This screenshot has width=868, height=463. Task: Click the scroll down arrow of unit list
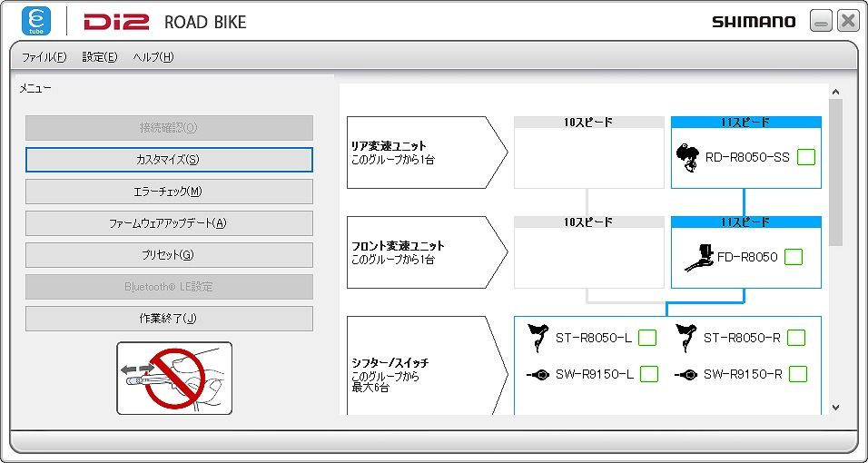click(x=836, y=408)
